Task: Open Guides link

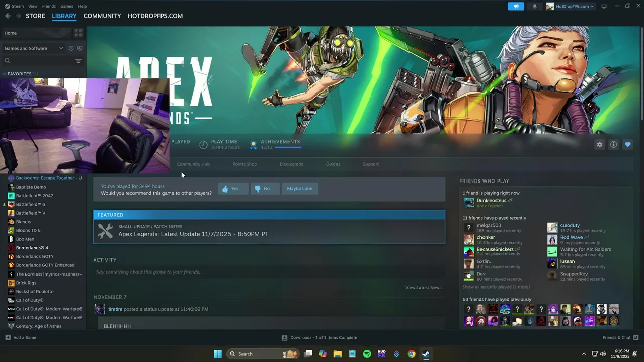Action: coord(333,164)
